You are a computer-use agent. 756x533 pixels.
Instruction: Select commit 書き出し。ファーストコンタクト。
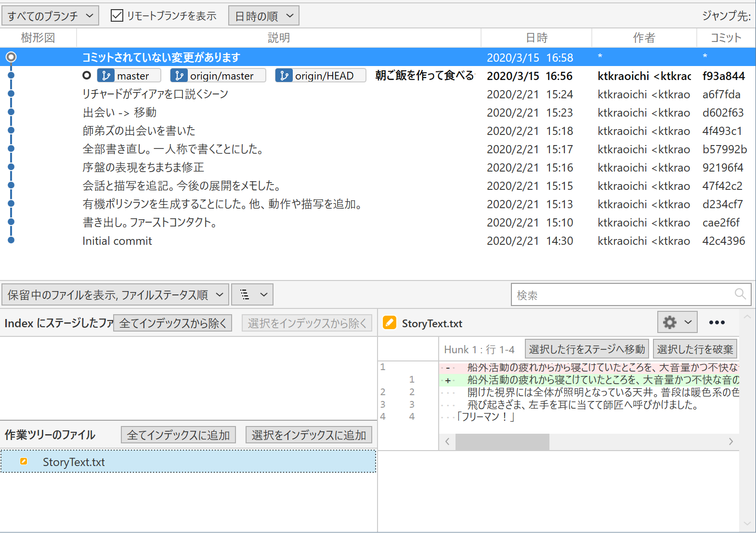point(378,222)
